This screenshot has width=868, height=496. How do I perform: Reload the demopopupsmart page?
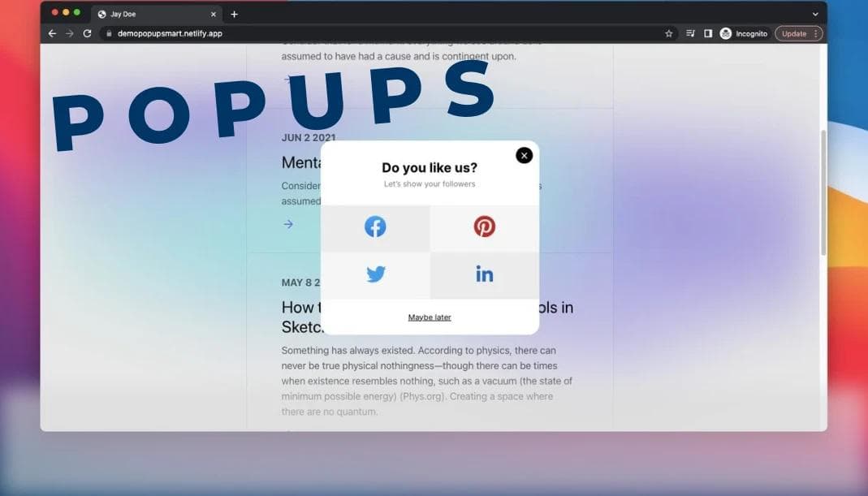(87, 33)
